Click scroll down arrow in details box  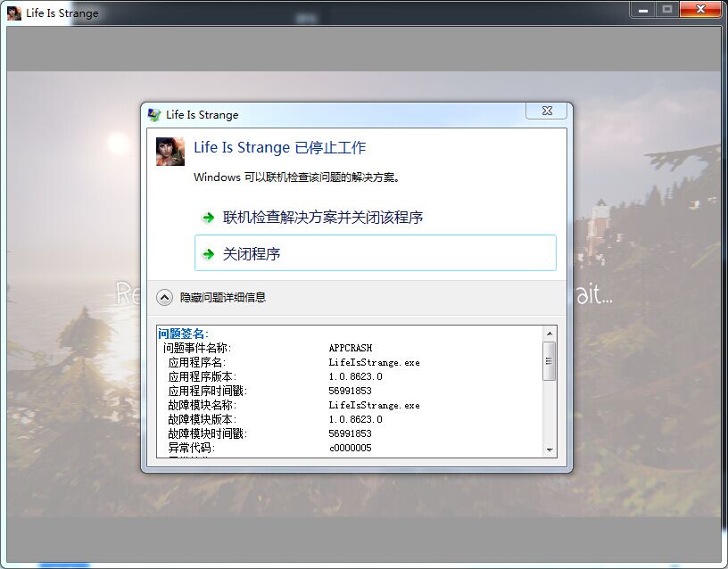coord(550,449)
